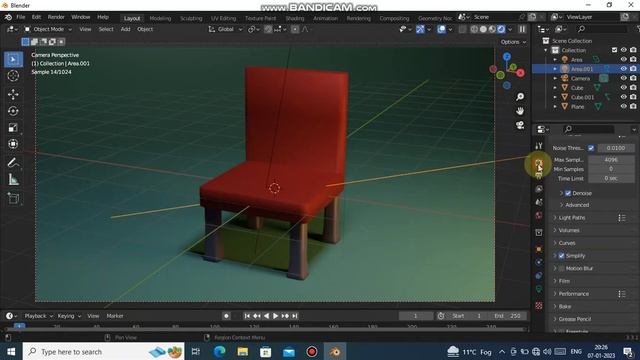
Task: Switch to the Modeling workspace tab
Action: pyautogui.click(x=160, y=18)
